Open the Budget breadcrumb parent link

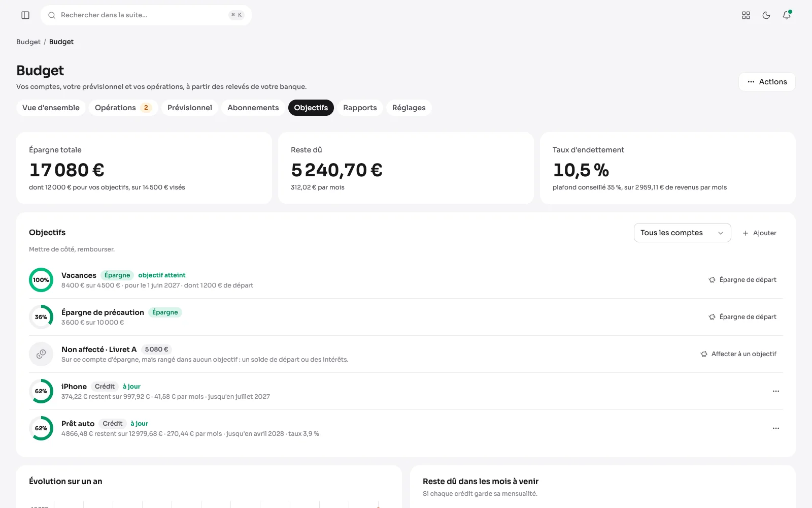pyautogui.click(x=28, y=42)
